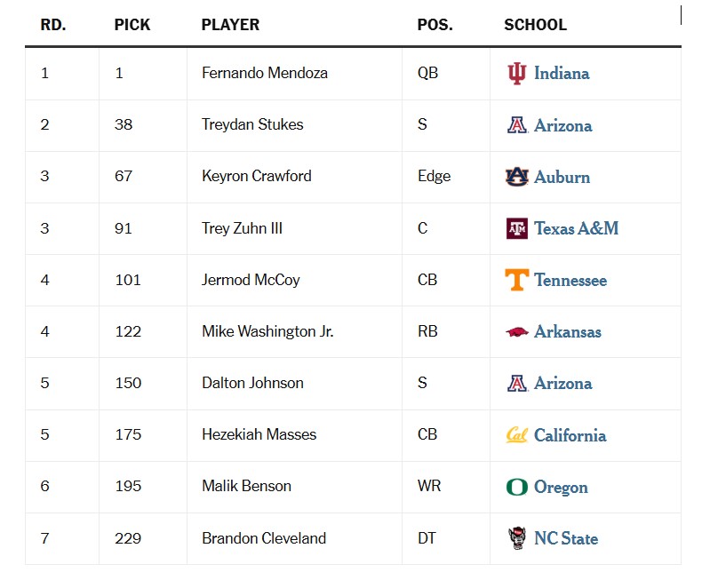Open the Texas A&M school link
The image size is (710, 588).
pyautogui.click(x=576, y=228)
